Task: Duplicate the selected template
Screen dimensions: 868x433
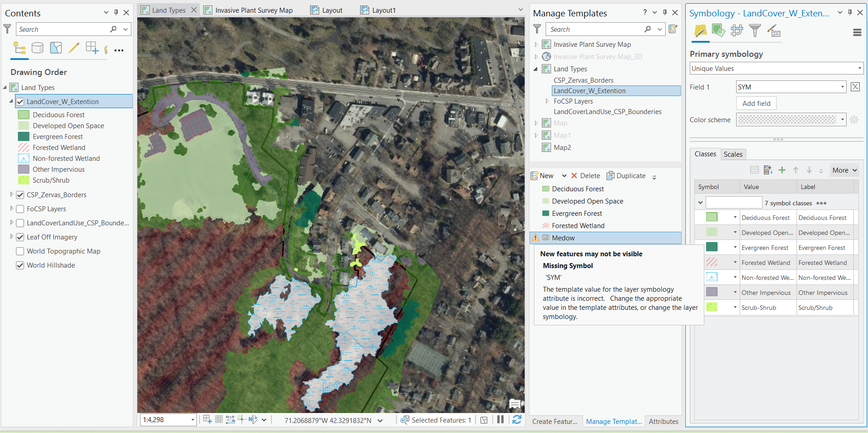Action: tap(627, 175)
